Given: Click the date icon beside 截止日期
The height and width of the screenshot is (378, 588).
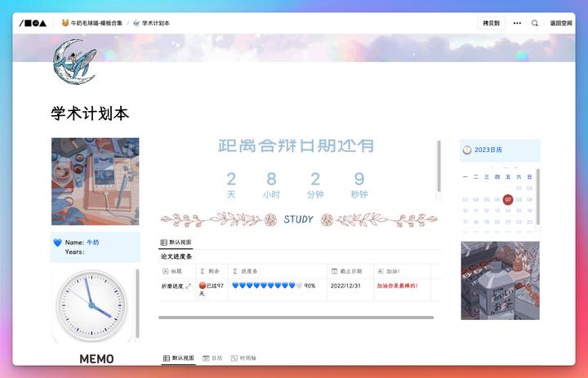Looking at the screenshot, I should [335, 271].
